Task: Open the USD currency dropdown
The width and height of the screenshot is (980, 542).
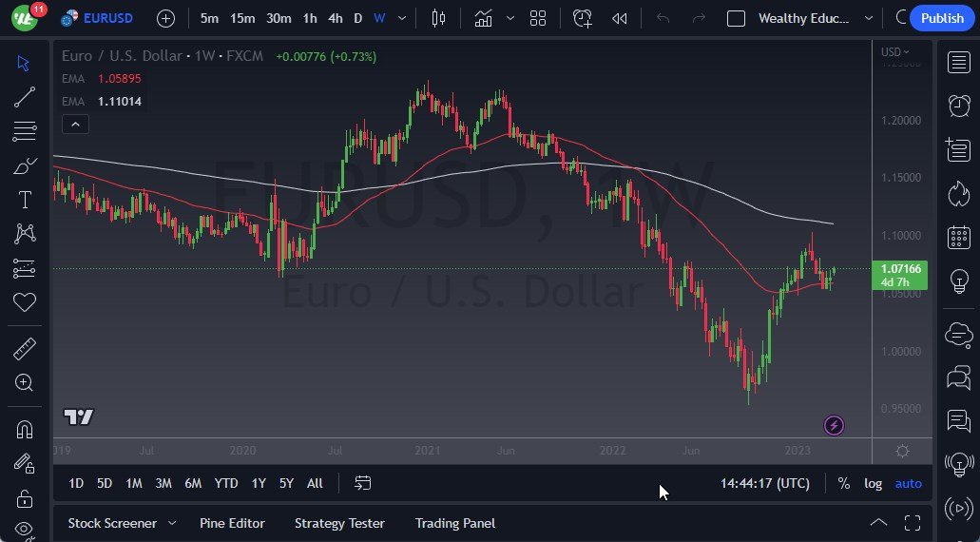Action: click(894, 52)
